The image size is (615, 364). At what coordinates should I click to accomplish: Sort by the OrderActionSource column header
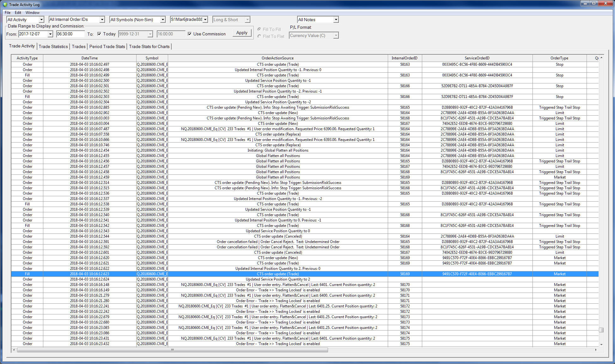tap(278, 58)
